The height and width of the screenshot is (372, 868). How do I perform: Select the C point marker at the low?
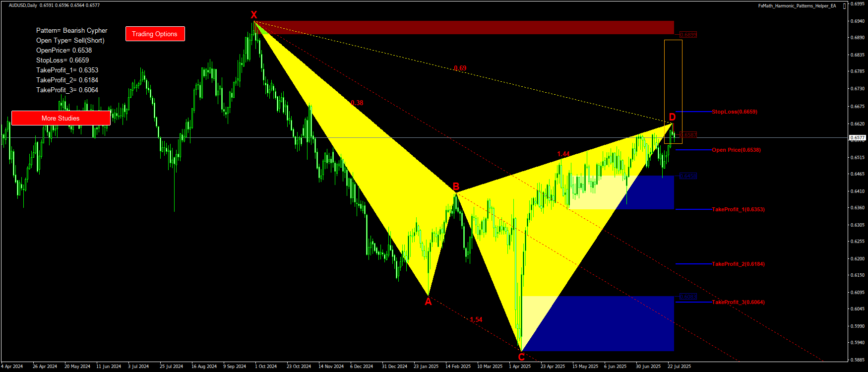click(521, 357)
